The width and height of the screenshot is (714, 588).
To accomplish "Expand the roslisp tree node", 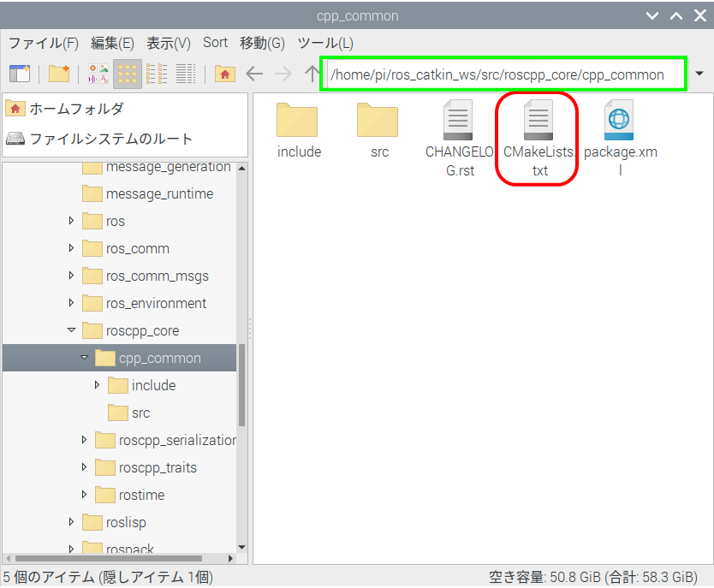I will coord(71,521).
